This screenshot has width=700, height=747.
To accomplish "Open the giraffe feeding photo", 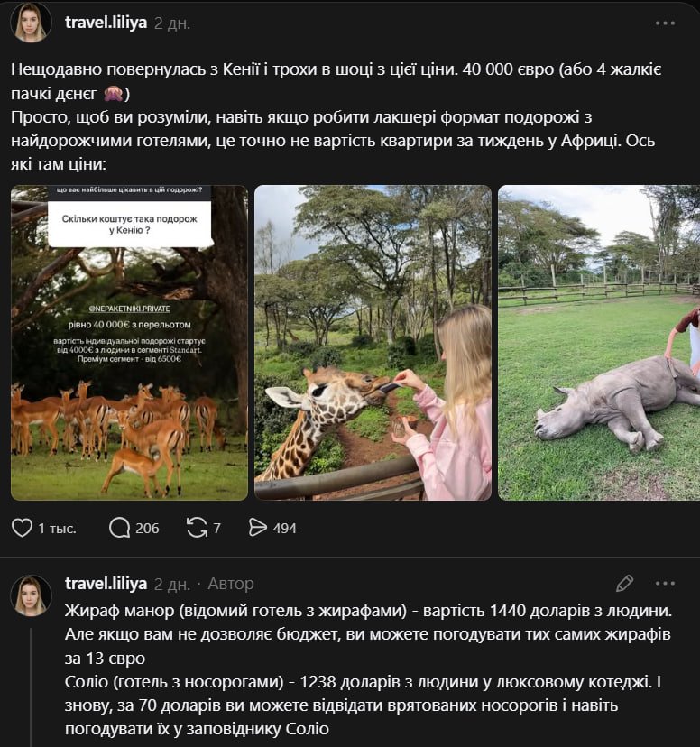I will coord(373,343).
